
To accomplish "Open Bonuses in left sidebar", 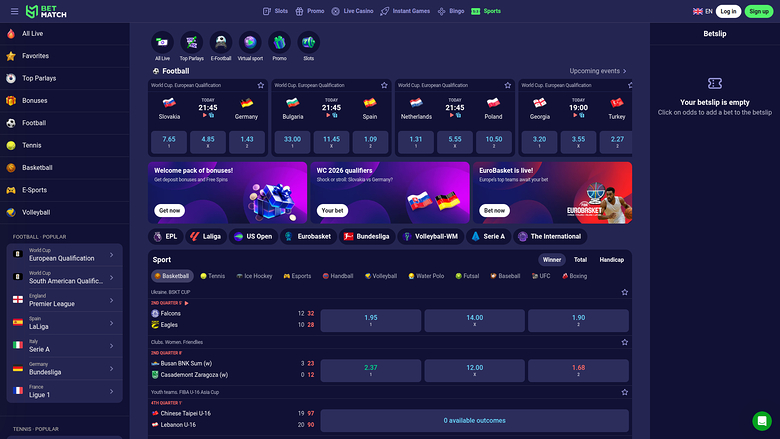I will click(65, 101).
